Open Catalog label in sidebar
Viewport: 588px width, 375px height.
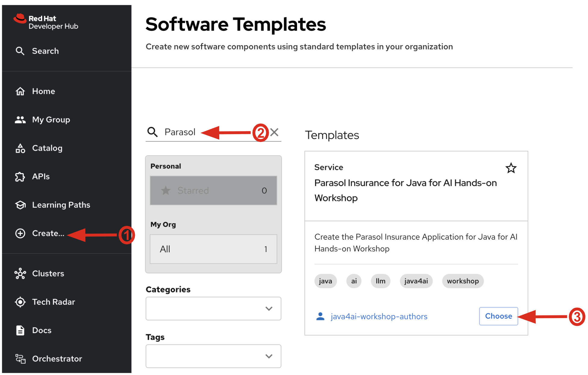[x=47, y=148]
